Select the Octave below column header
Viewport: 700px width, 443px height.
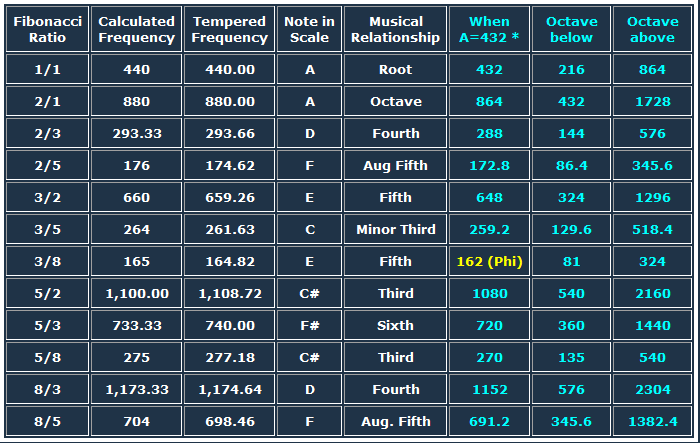[x=571, y=29]
